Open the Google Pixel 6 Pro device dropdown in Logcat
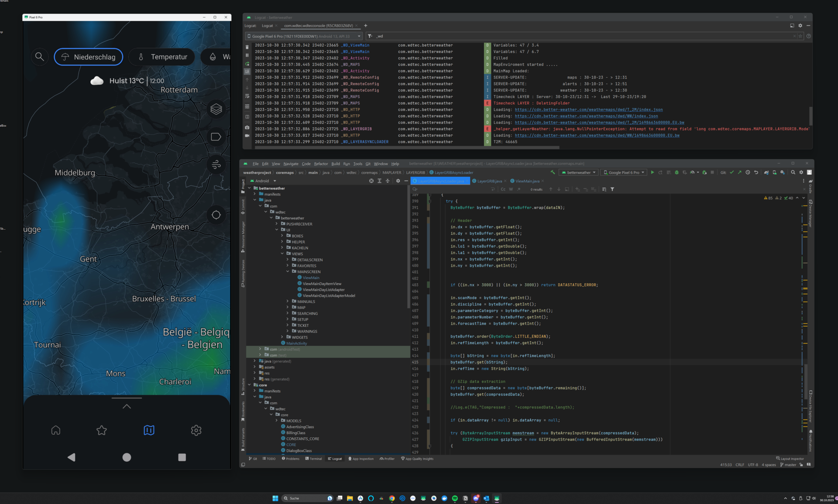The width and height of the screenshot is (838, 504). point(304,36)
